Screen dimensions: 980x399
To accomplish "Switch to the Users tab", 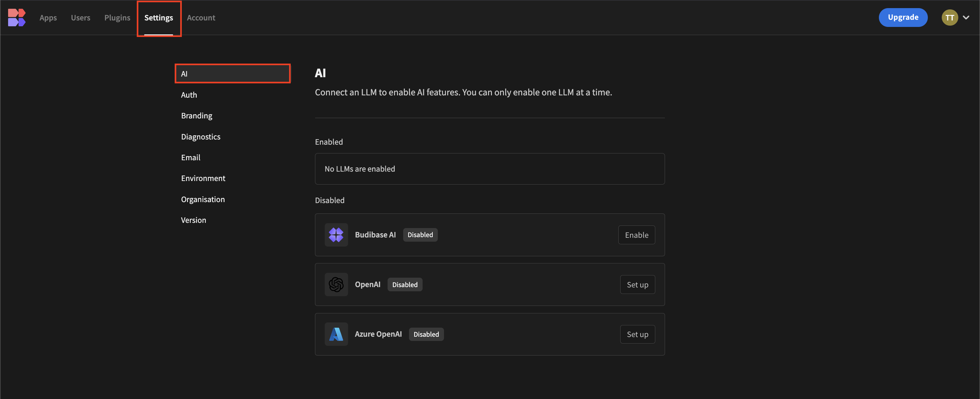I will [80, 18].
